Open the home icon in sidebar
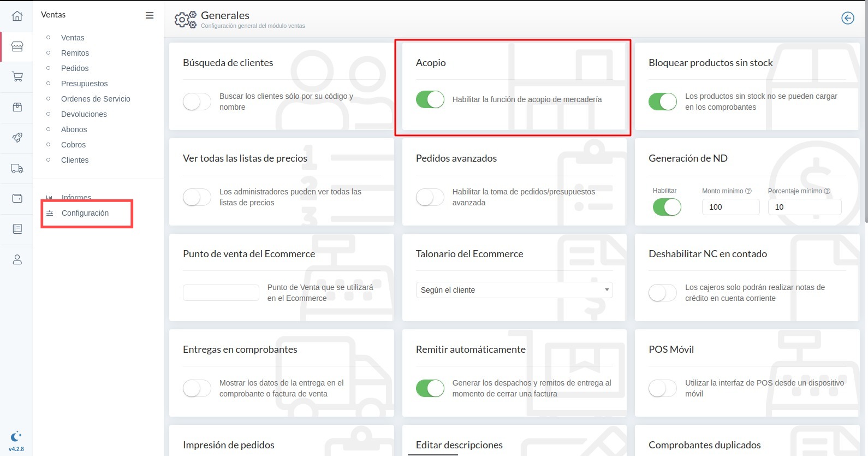The image size is (868, 456). 17,16
